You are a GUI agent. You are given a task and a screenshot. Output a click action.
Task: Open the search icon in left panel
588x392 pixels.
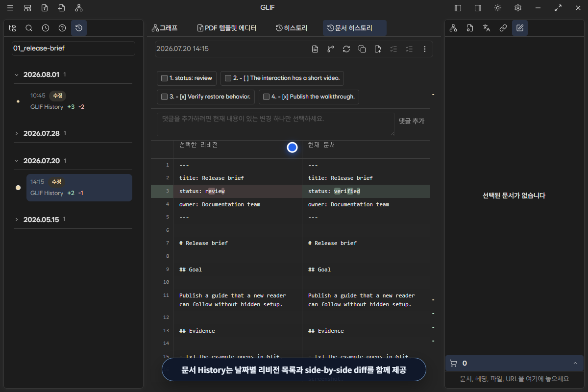tap(29, 28)
